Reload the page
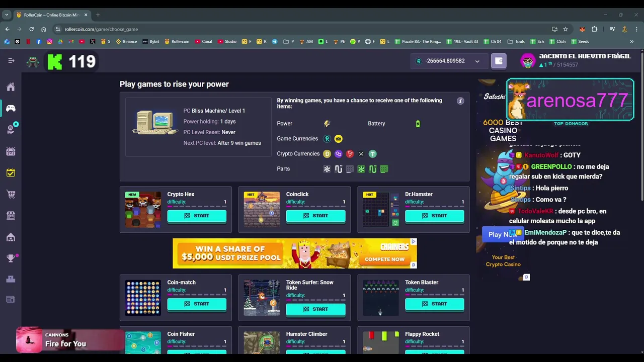 tap(31, 29)
